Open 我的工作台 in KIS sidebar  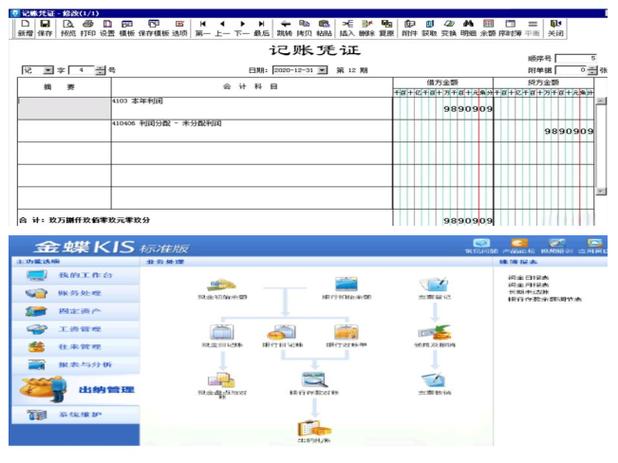click(76, 275)
